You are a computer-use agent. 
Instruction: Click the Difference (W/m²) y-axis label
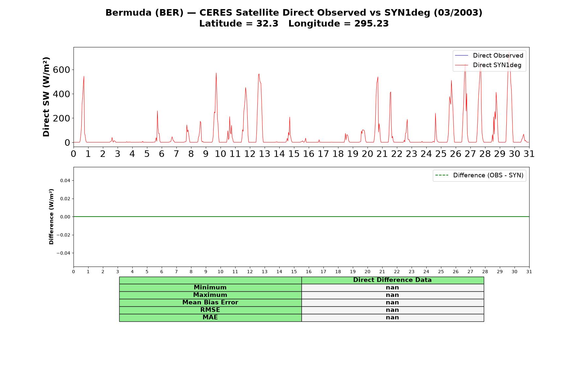tap(51, 217)
